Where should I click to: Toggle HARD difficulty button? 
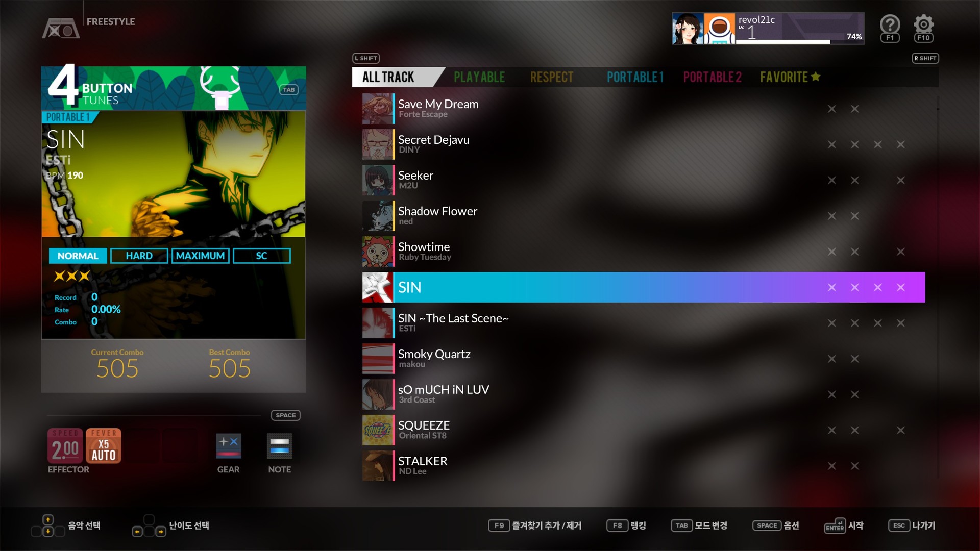pos(139,255)
